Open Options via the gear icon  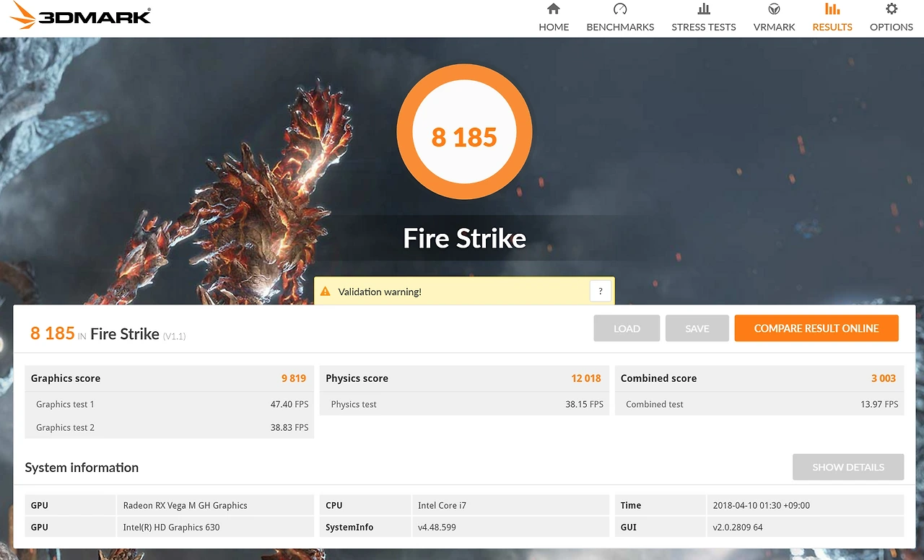pos(892,9)
